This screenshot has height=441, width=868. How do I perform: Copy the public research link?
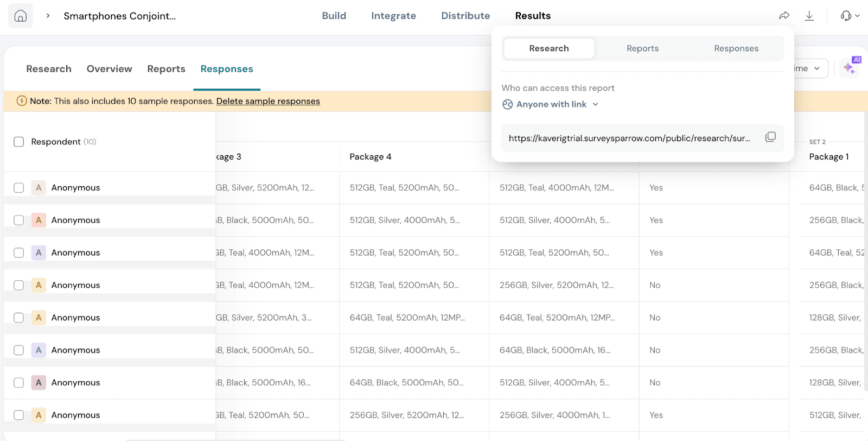[770, 137]
